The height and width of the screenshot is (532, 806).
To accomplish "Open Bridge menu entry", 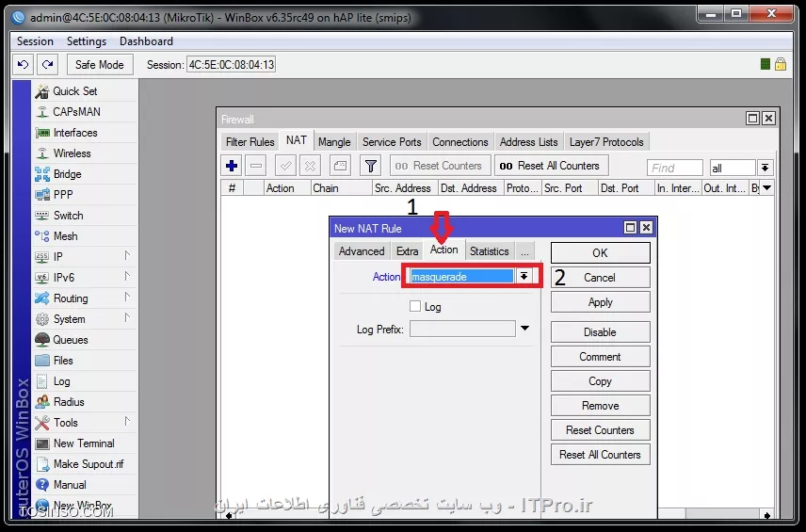I will [68, 174].
